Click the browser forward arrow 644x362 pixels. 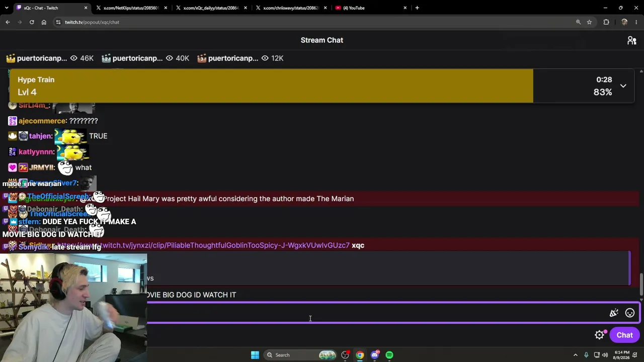[20, 22]
